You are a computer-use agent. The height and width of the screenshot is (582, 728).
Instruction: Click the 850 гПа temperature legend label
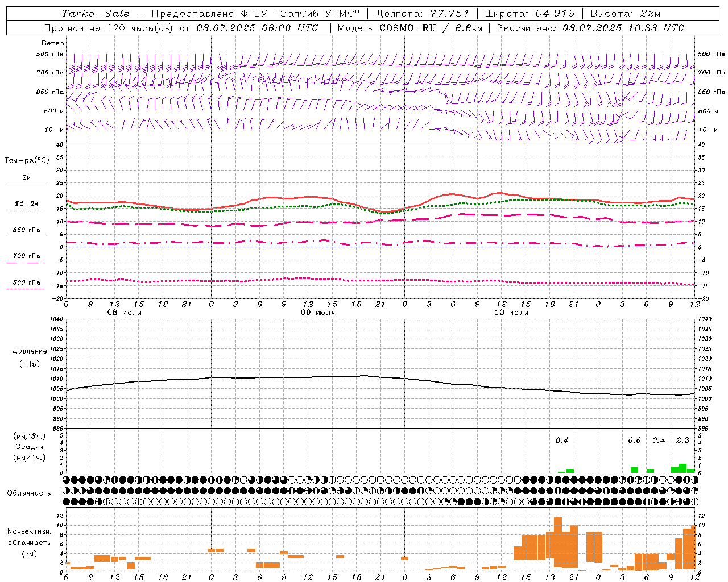[x=27, y=230]
